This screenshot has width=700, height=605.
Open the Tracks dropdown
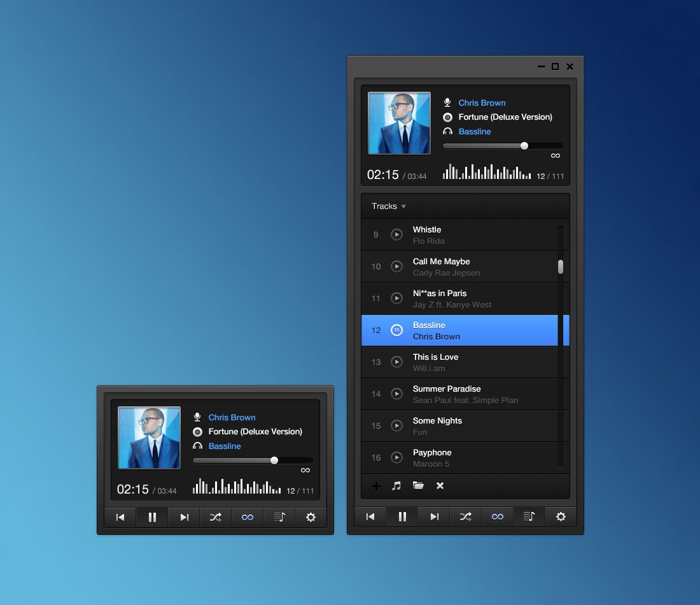[389, 206]
